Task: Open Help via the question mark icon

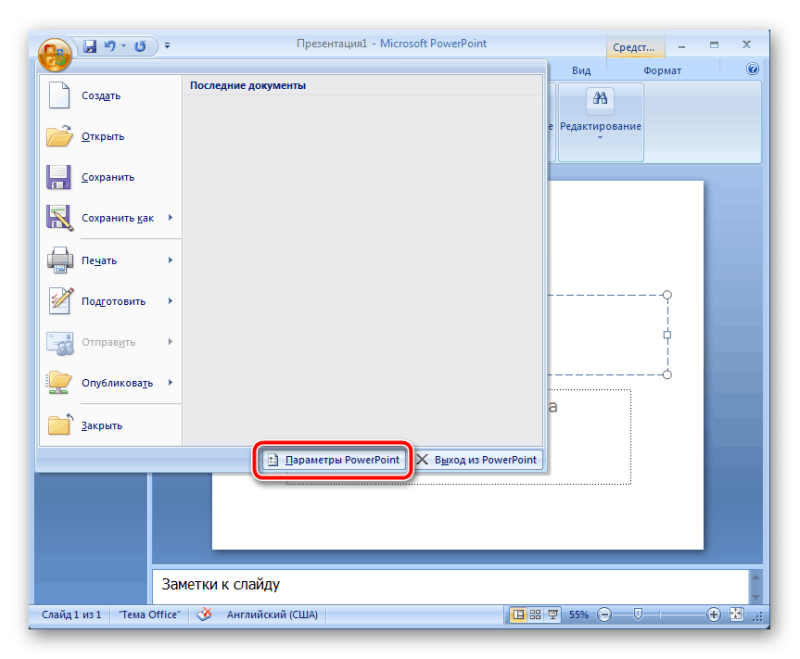Action: 752,69
